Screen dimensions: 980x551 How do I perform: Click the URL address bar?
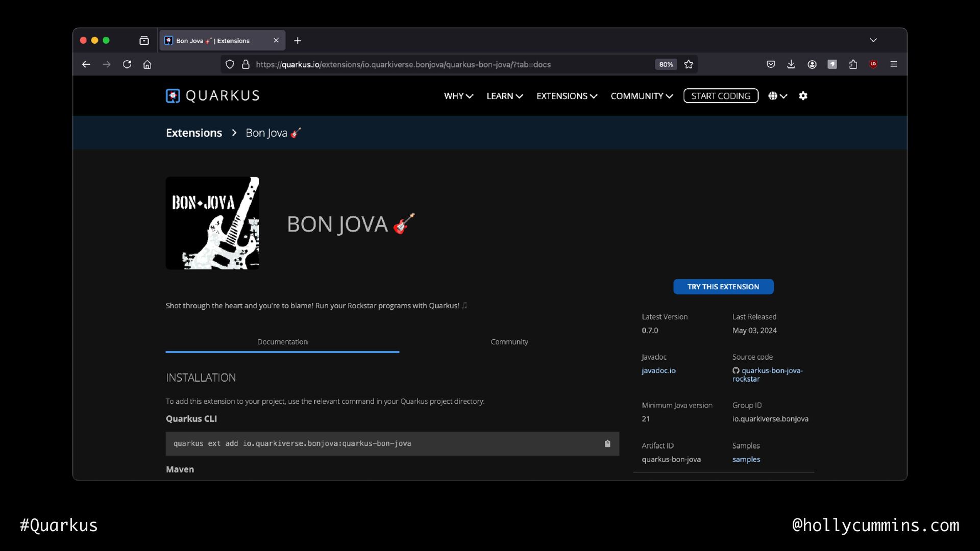click(434, 64)
